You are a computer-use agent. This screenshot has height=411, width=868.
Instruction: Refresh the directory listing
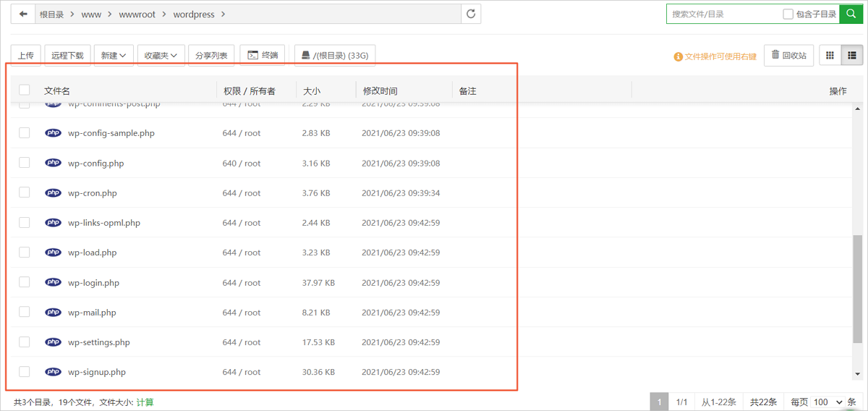pos(471,14)
